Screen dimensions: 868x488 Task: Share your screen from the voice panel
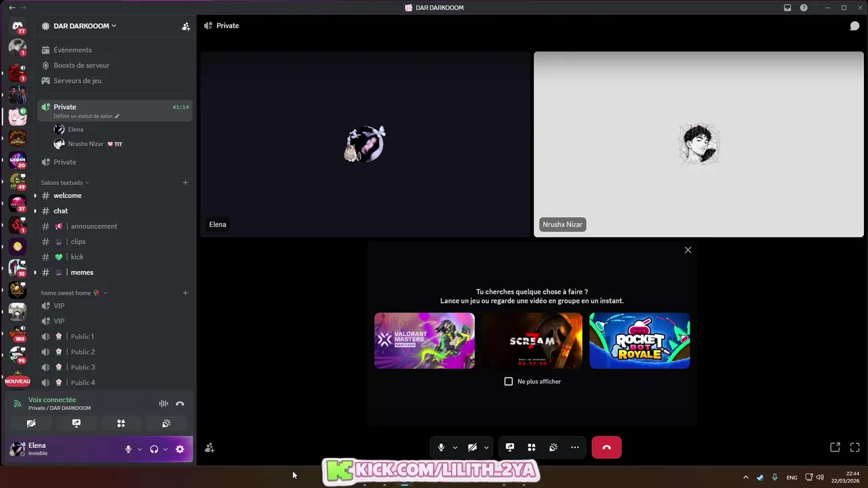click(77, 423)
